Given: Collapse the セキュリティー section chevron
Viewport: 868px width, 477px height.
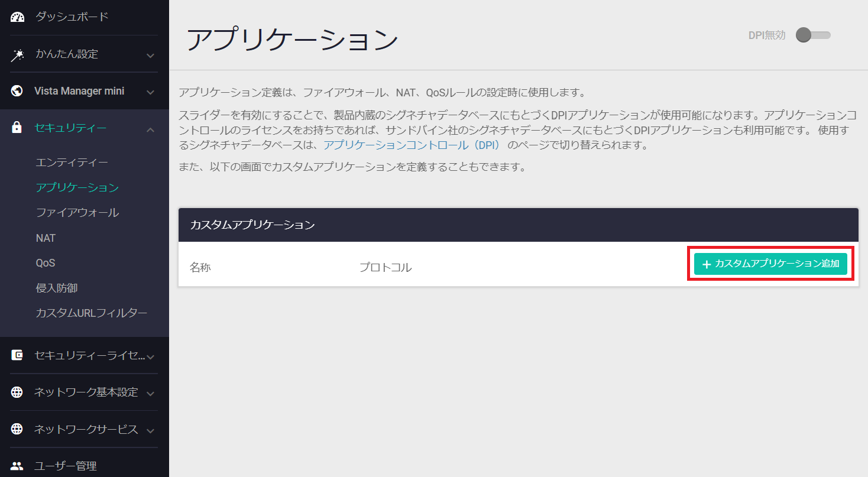Looking at the screenshot, I should point(151,129).
